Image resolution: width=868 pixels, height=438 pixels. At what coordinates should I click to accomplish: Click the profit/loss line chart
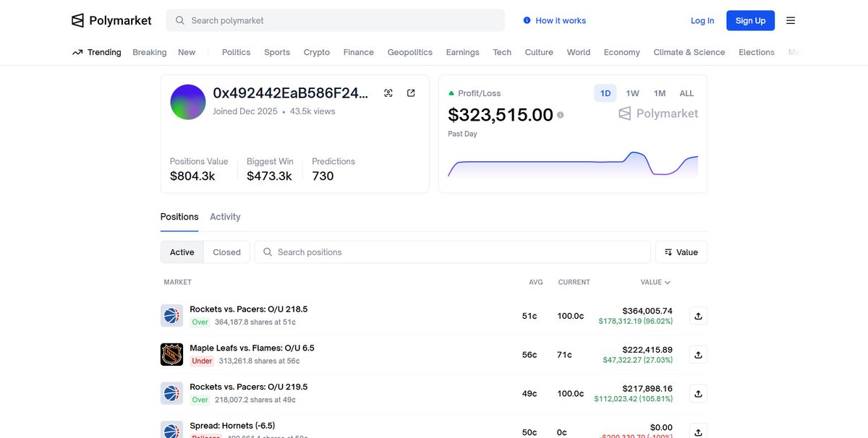coord(573,165)
